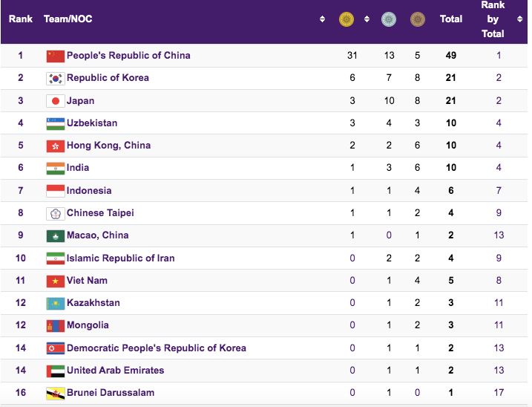Screen dimensions: 532x407
Task: Toggle sort arrows left of bronze medal
Action: [403, 19]
